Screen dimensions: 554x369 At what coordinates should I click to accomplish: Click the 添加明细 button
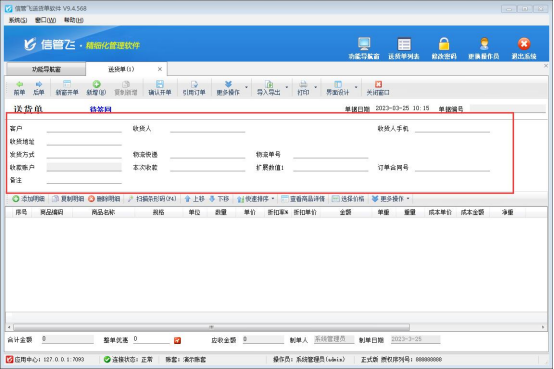29,199
